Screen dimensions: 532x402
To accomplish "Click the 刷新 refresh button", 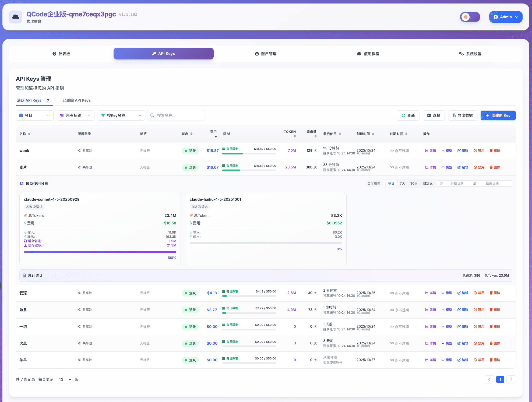I will pyautogui.click(x=408, y=115).
